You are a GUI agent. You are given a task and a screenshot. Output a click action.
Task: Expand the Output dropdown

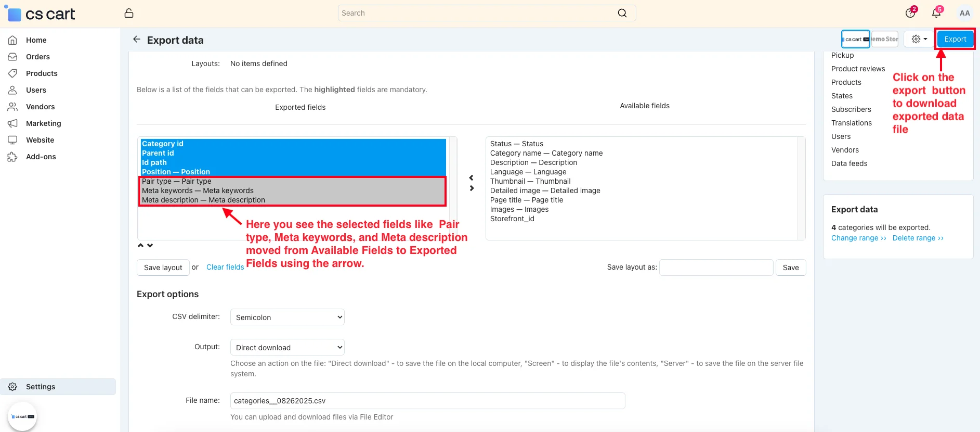coord(287,348)
